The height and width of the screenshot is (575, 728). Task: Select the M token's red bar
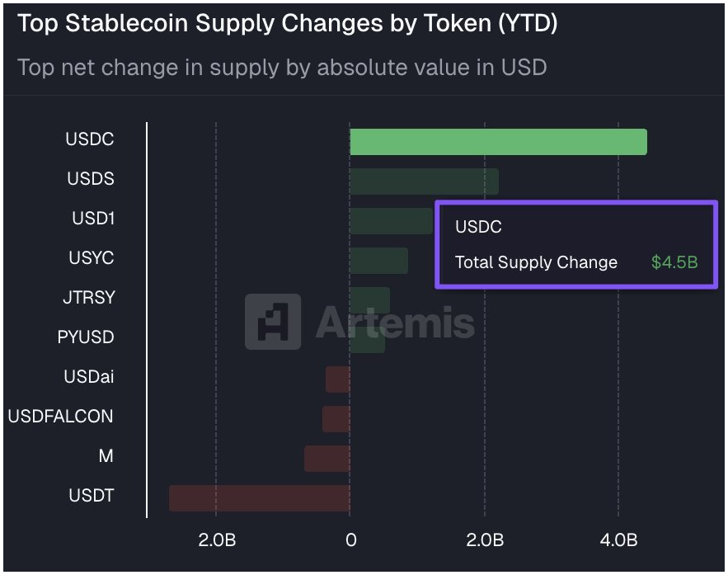[327, 459]
